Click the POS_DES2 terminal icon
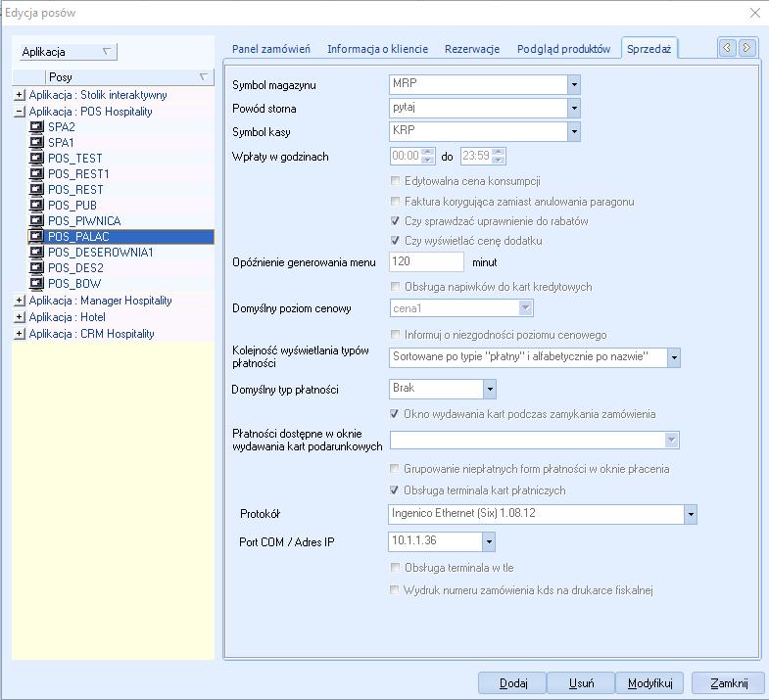 36,268
